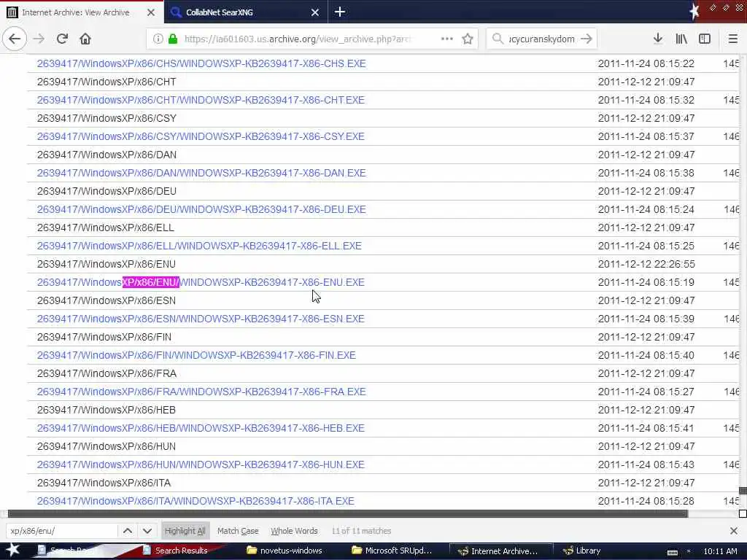This screenshot has height=560, width=747.
Task: Close the Internet Archive tab
Action: [151, 12]
